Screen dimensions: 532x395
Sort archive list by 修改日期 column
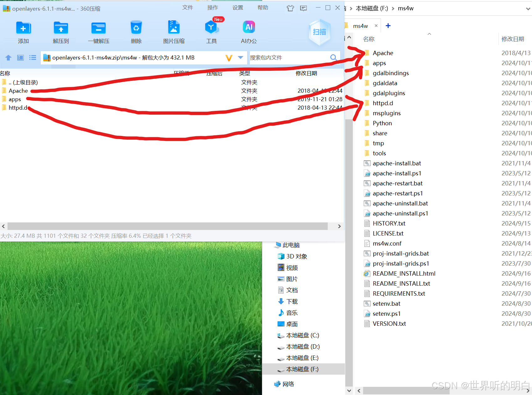306,73
